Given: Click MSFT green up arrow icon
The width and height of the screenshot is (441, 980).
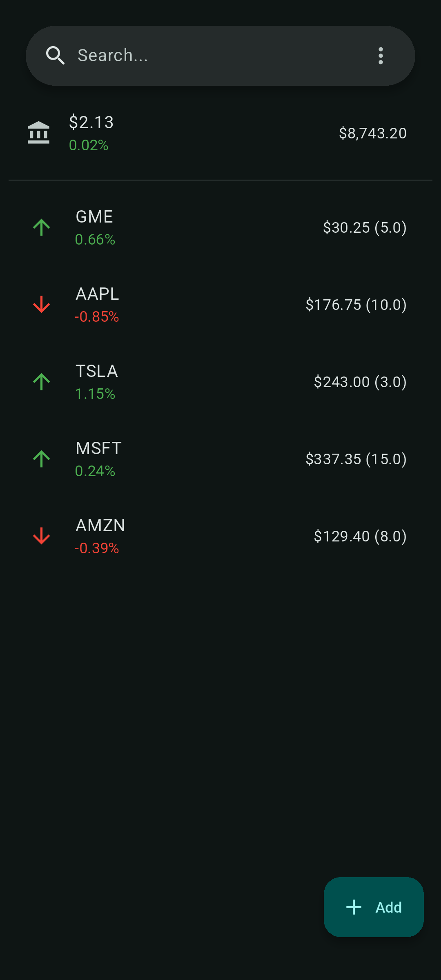Looking at the screenshot, I should coord(41,459).
